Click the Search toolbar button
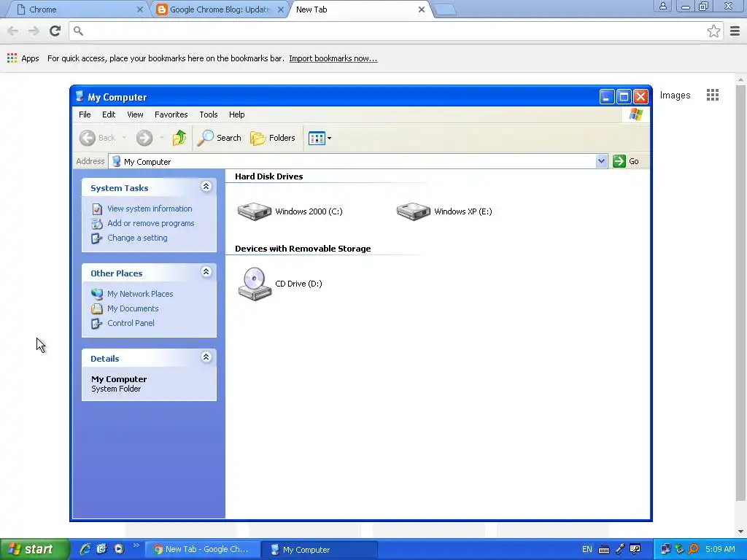 [220, 138]
